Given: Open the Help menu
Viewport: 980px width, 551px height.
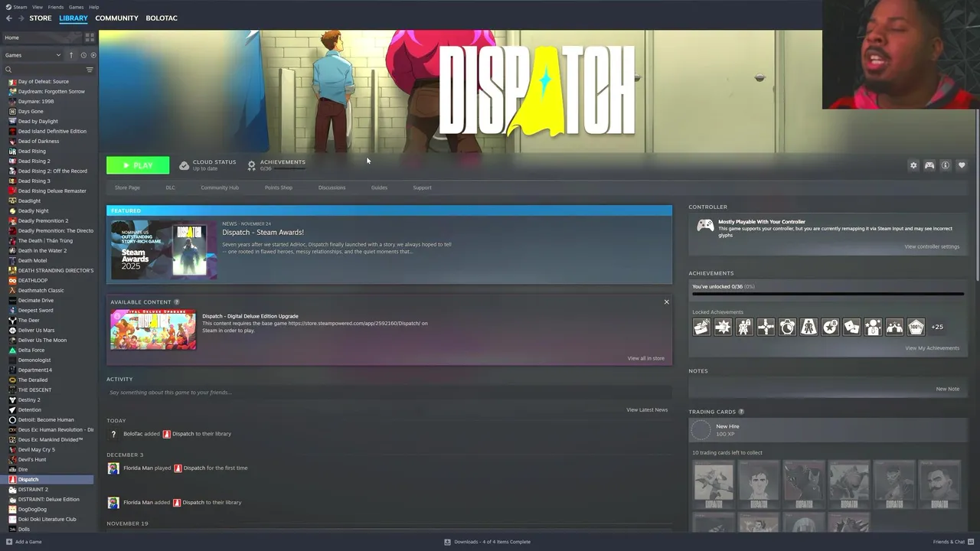Looking at the screenshot, I should (93, 7).
